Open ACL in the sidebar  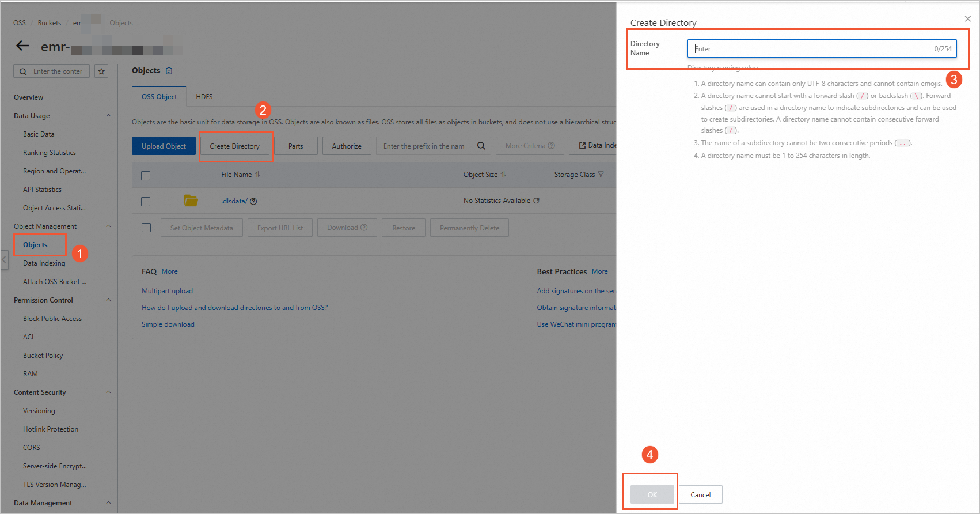pos(29,337)
